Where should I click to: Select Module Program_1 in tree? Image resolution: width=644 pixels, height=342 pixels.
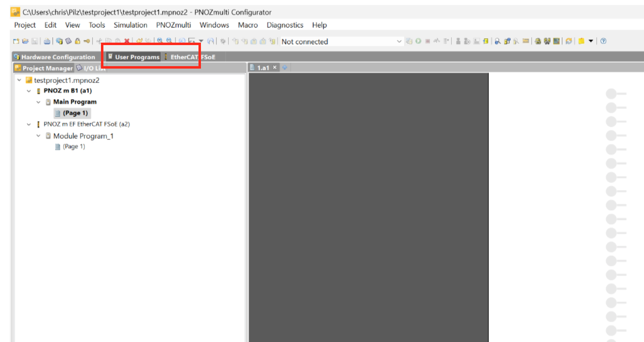click(x=83, y=136)
